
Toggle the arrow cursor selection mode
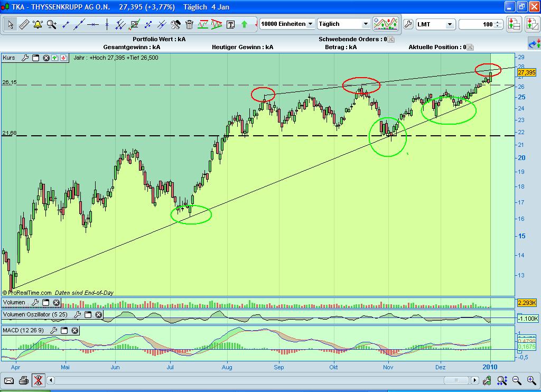(10, 24)
